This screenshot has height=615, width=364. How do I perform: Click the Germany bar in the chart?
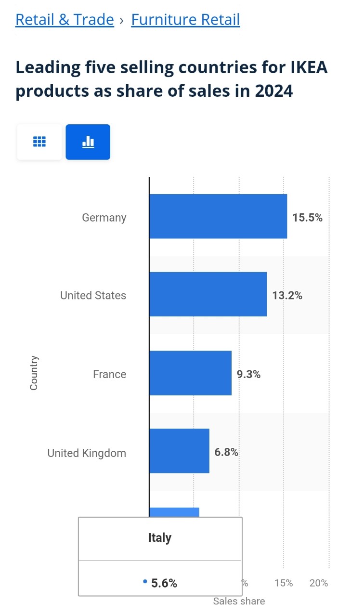tap(218, 216)
